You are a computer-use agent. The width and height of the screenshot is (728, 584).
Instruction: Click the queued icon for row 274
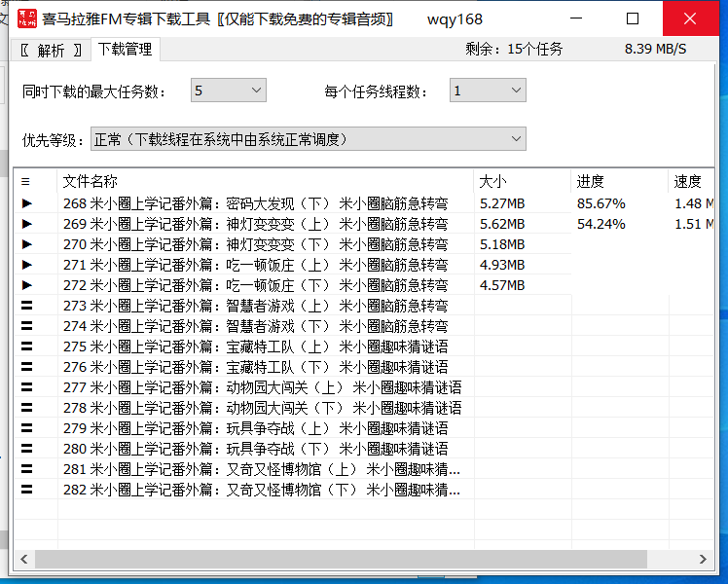pos(27,326)
